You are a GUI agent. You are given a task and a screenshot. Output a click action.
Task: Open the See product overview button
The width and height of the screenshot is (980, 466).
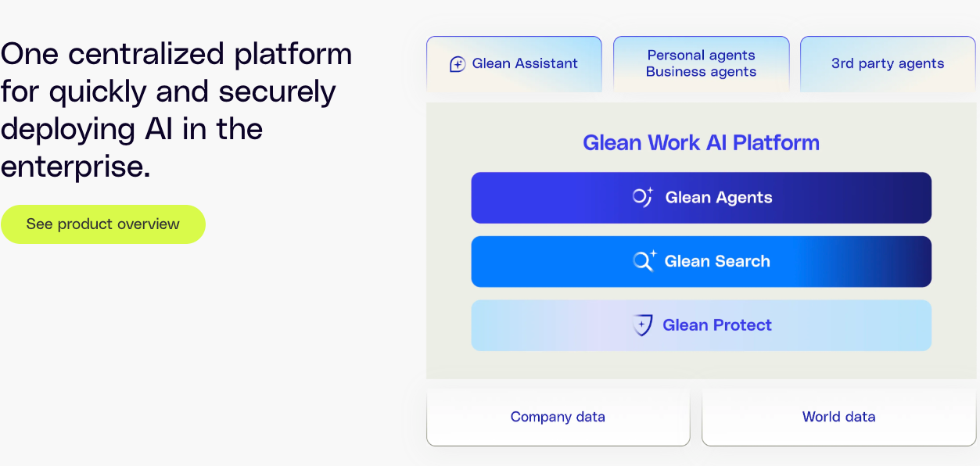point(103,224)
